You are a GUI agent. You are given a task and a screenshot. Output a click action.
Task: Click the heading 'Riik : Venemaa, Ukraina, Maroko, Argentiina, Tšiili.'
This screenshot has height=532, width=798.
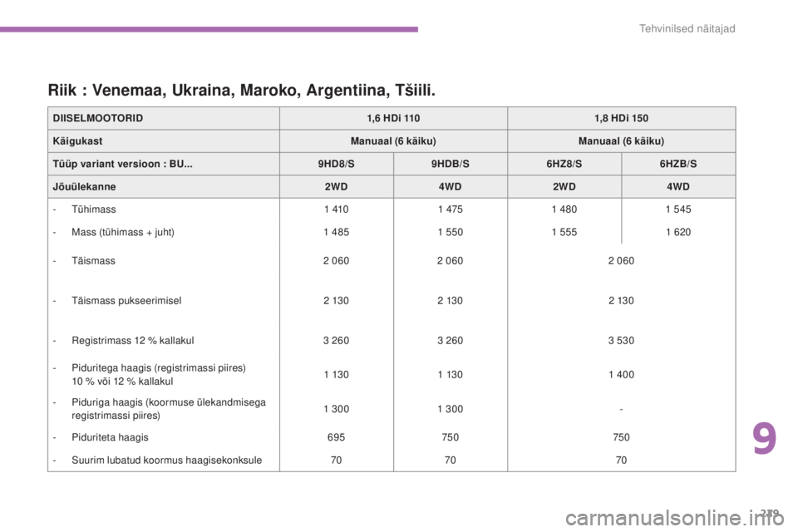[242, 90]
